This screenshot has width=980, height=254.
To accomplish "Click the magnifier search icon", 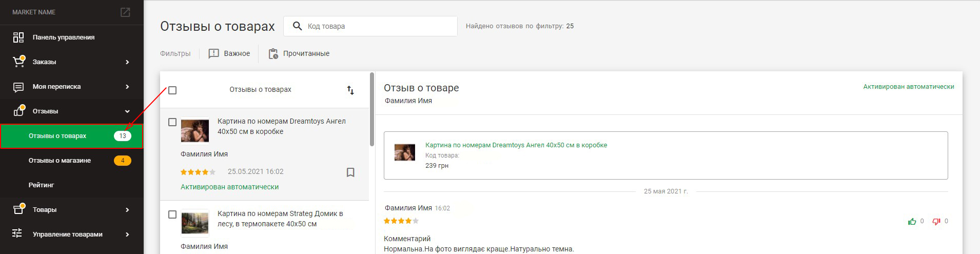I will (x=297, y=26).
